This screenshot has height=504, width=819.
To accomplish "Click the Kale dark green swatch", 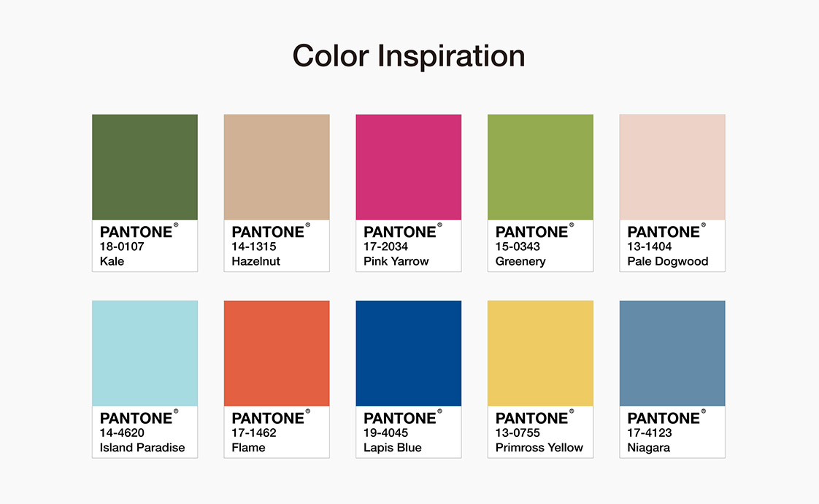I will (145, 167).
